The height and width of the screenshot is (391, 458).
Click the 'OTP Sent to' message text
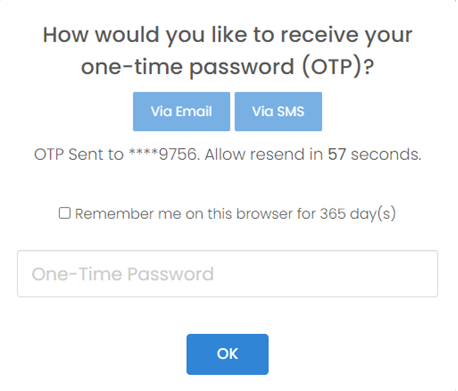coord(79,154)
